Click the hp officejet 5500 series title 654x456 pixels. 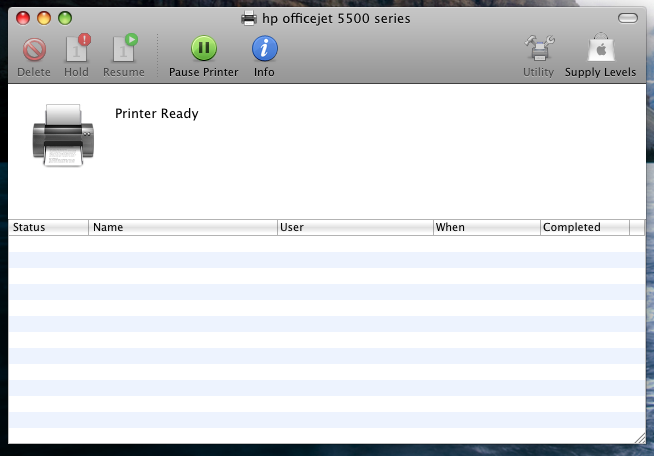click(x=336, y=19)
